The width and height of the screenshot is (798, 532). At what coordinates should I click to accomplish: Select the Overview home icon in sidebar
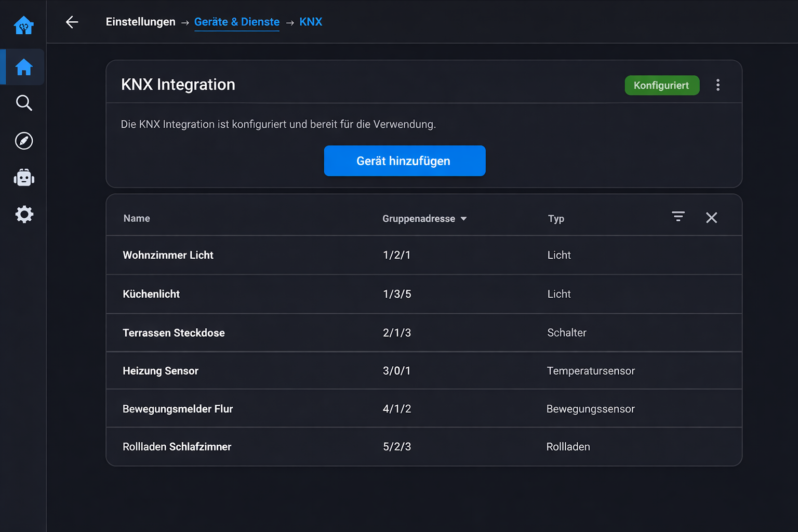click(x=23, y=66)
